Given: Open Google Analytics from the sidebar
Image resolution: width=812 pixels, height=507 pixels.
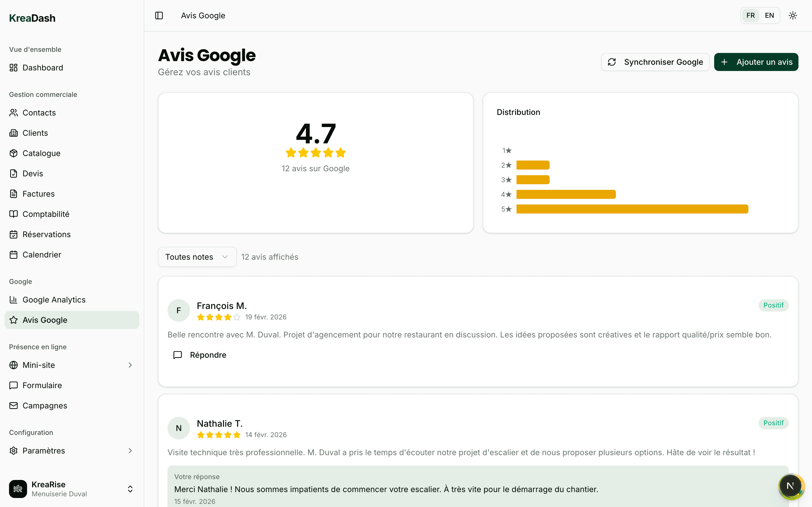Looking at the screenshot, I should click(54, 299).
